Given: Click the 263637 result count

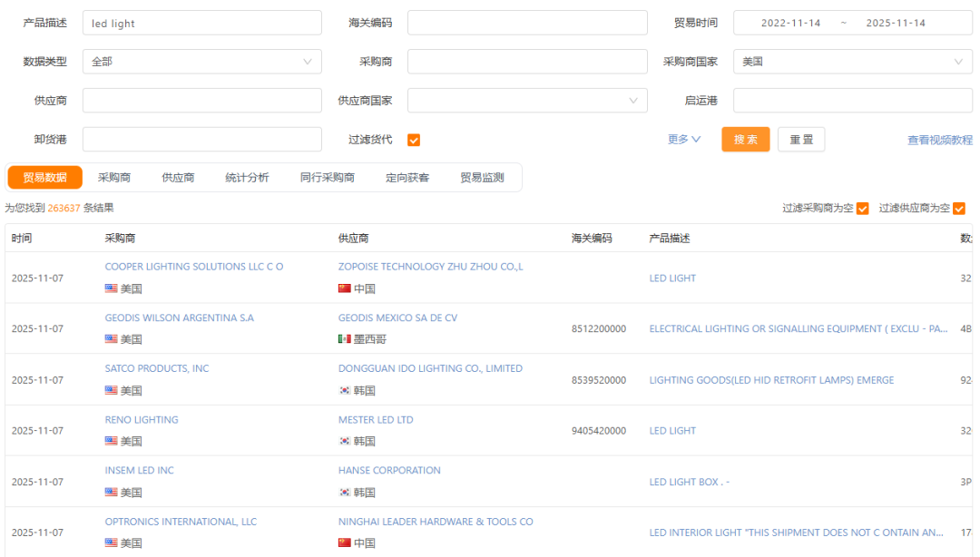Looking at the screenshot, I should point(64,208).
